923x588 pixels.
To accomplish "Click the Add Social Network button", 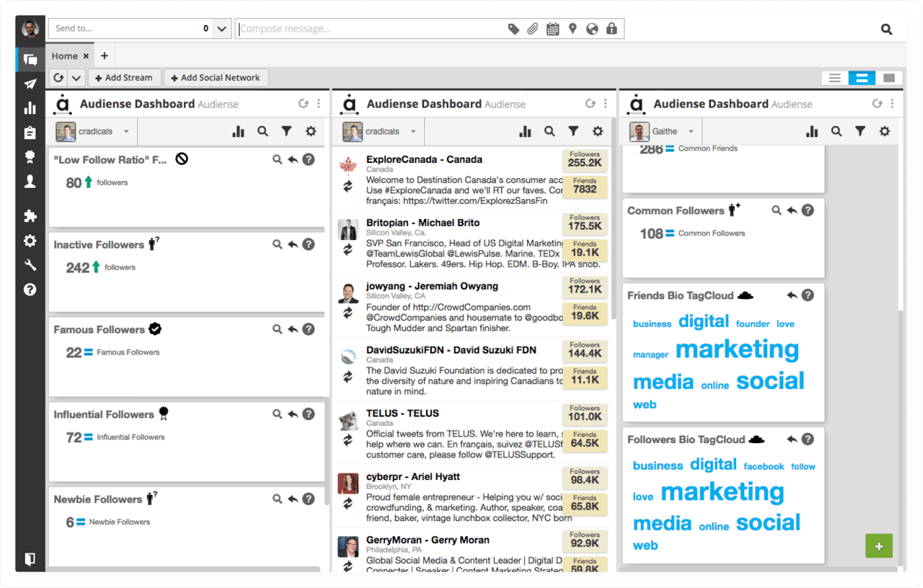I will tap(216, 78).
